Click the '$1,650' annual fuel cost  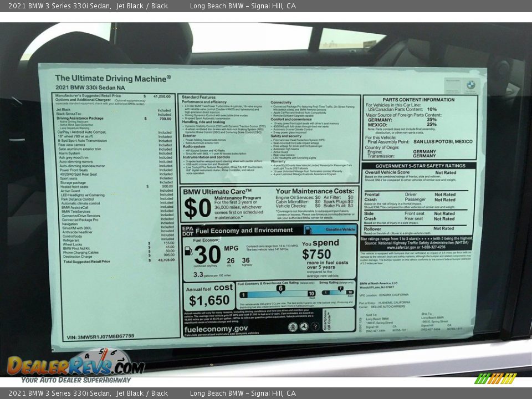(209, 300)
